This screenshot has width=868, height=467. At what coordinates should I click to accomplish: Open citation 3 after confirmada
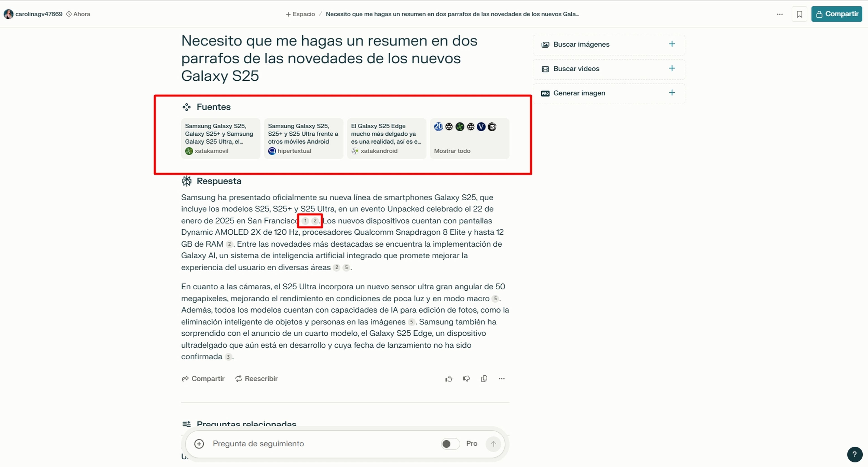click(228, 357)
